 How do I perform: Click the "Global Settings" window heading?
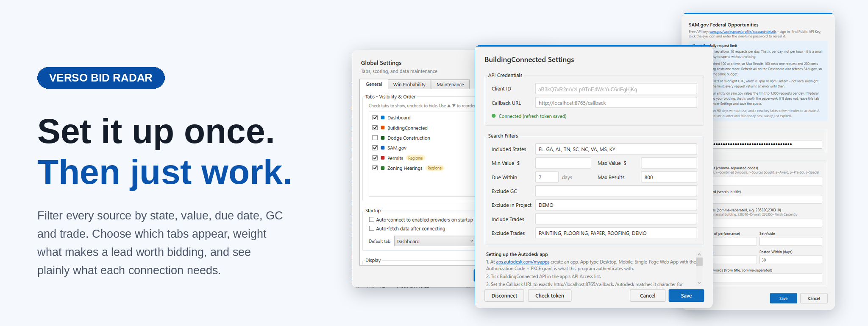click(381, 63)
